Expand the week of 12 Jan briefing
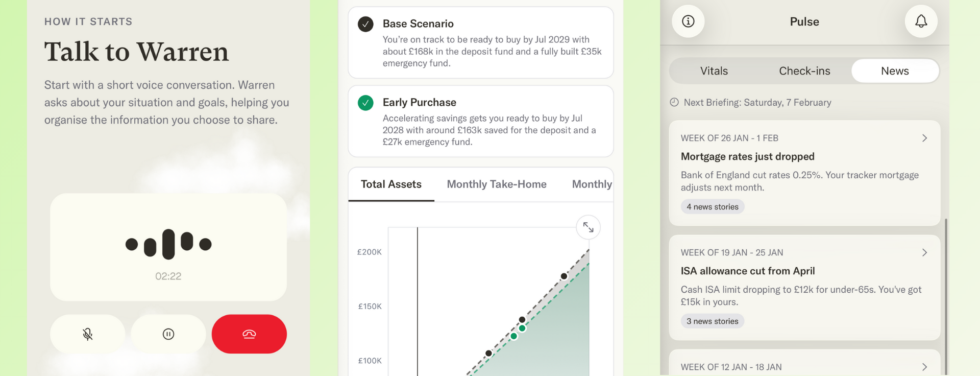The image size is (980, 376). point(924,367)
